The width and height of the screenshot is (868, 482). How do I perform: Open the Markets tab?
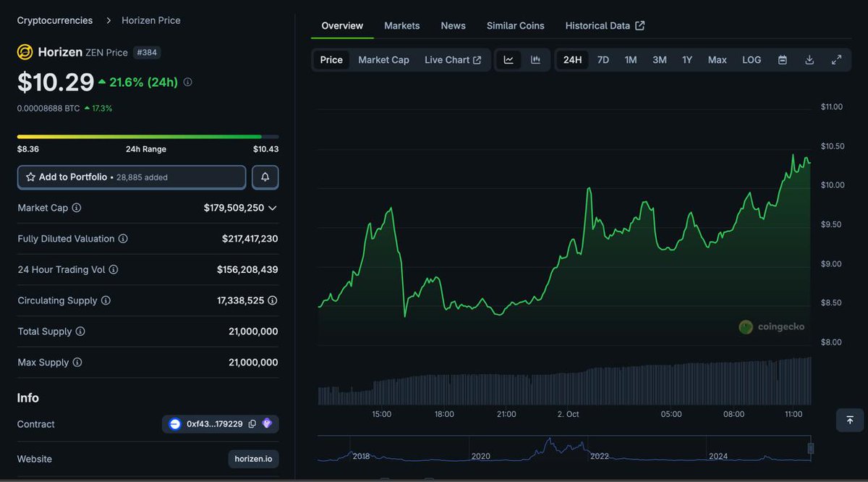click(x=401, y=25)
